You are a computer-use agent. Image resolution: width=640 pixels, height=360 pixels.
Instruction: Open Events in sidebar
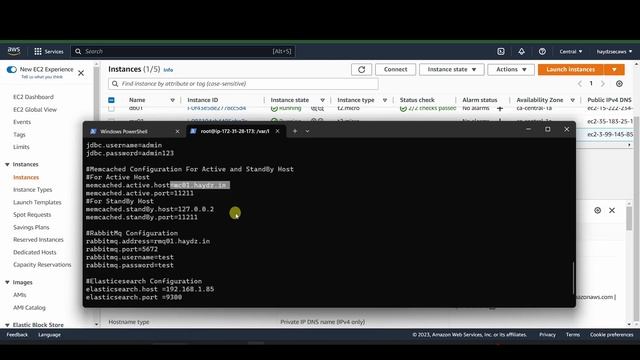[22, 122]
